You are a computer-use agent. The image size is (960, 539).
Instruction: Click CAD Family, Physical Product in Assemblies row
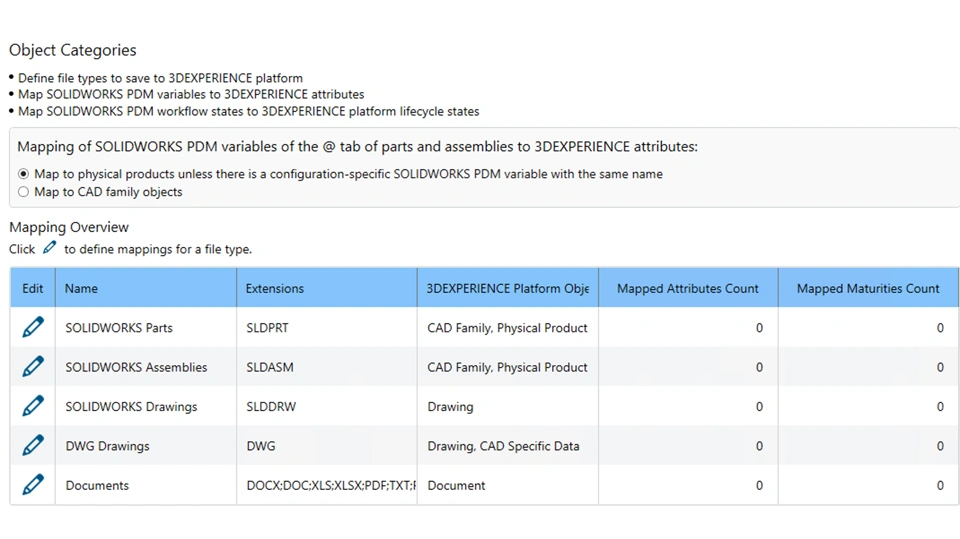(x=508, y=367)
